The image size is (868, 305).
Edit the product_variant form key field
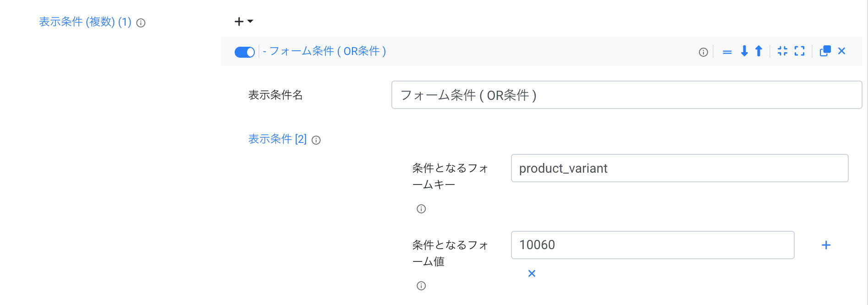coord(680,168)
